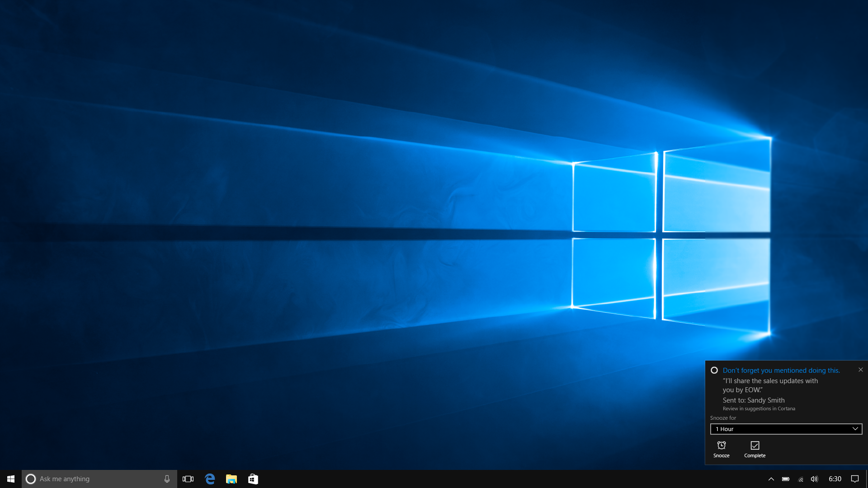Launch Microsoft Edge from the taskbar
868x488 pixels.
pyautogui.click(x=210, y=479)
